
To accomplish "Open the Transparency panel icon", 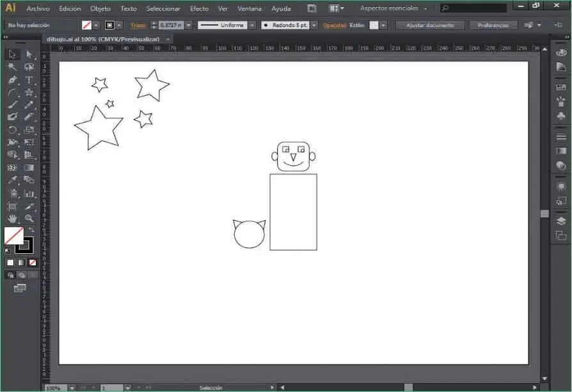I will tap(560, 166).
